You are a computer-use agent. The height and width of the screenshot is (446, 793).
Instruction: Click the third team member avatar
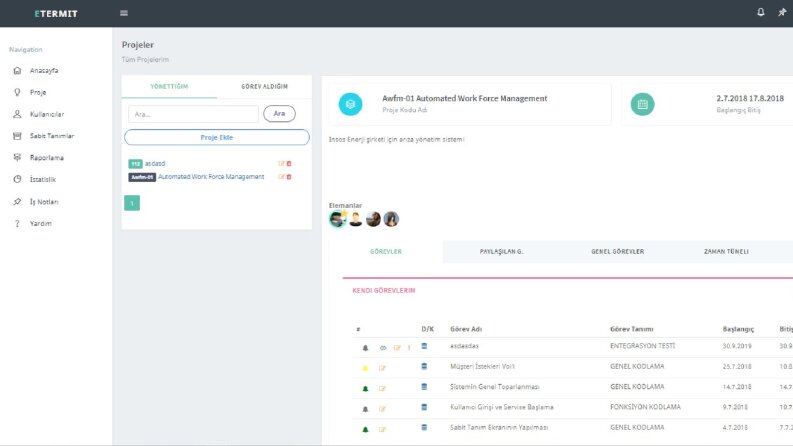click(373, 219)
